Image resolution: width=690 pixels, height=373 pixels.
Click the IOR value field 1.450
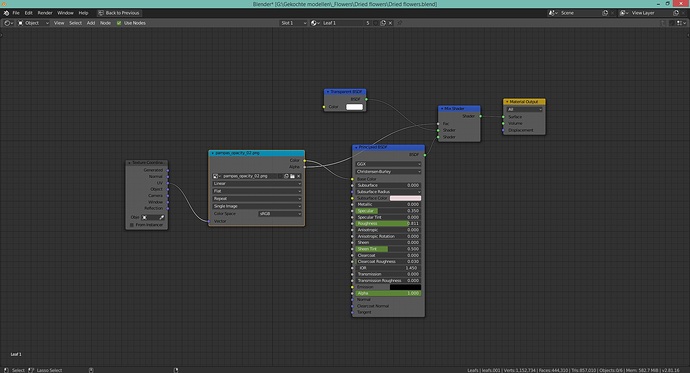point(388,268)
